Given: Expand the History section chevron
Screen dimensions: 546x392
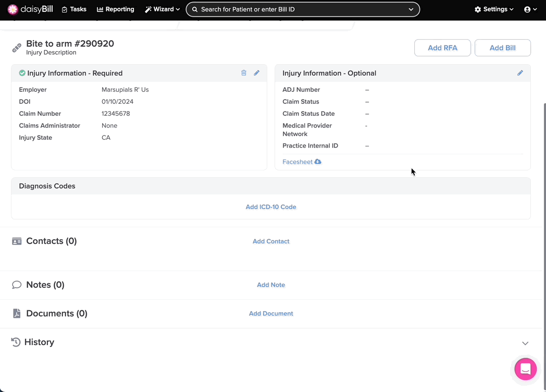Looking at the screenshot, I should (x=525, y=343).
